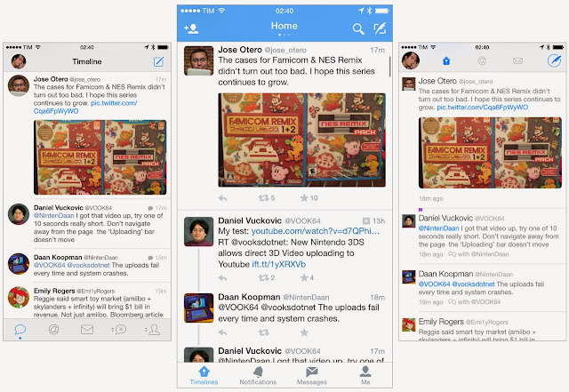569x392 pixels.
Task: Tap the compose square icon next to Timeline
Action: (x=158, y=61)
